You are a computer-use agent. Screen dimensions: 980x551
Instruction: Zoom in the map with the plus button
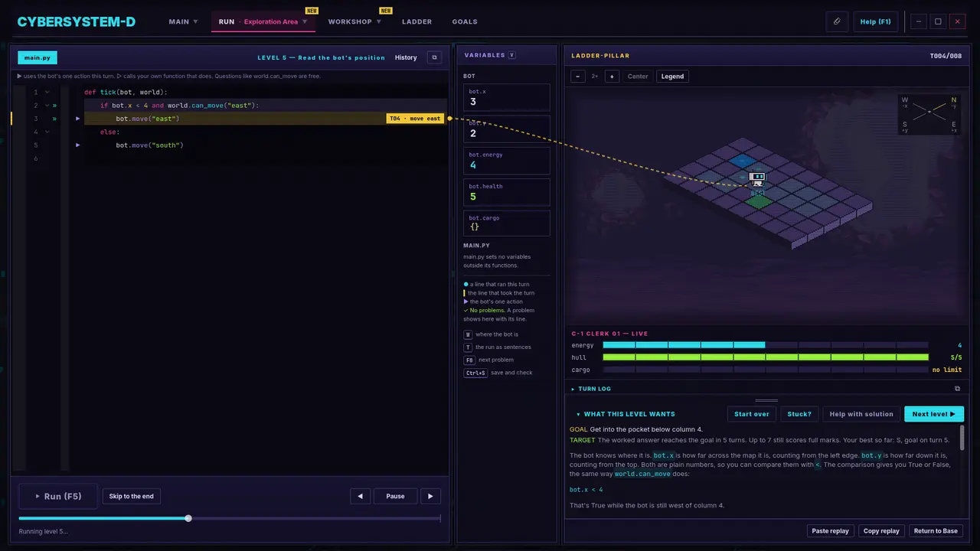pos(612,77)
